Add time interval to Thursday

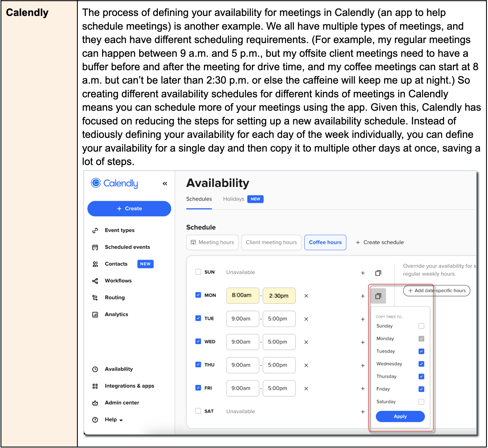(x=363, y=366)
